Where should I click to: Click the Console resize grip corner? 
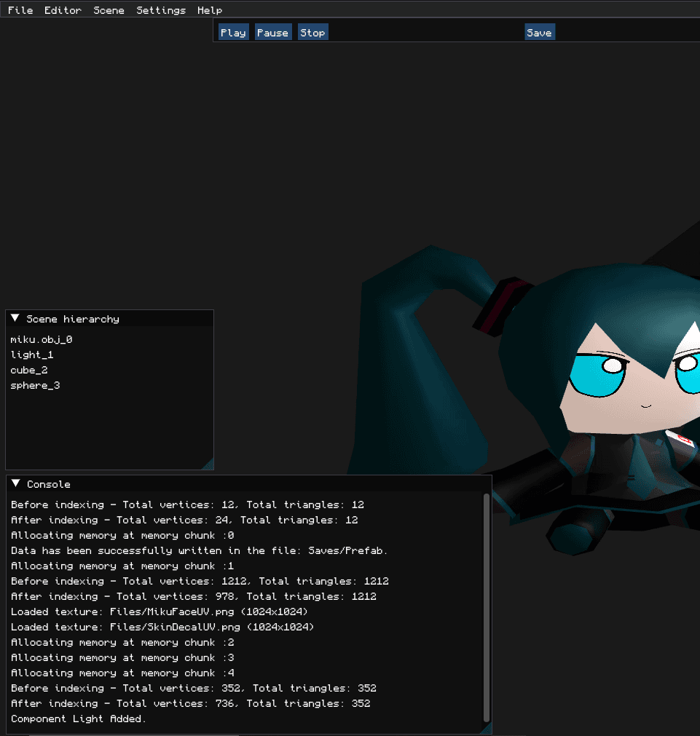(487, 729)
